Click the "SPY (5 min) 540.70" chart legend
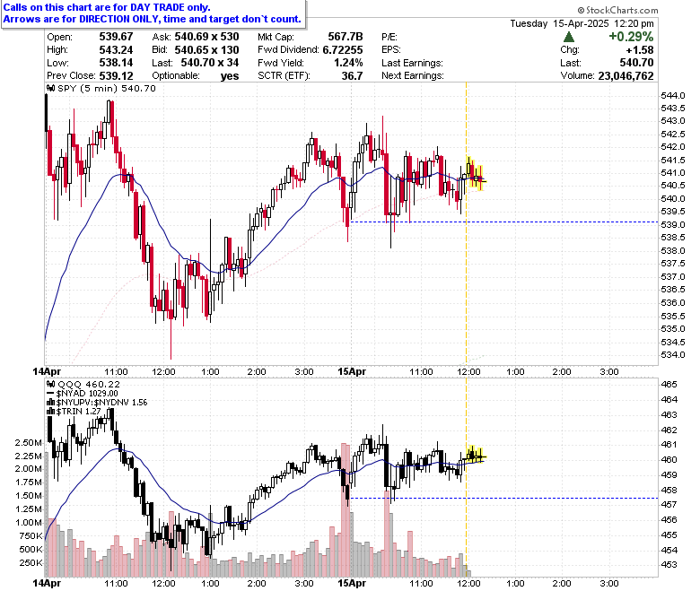This screenshot has width=700, height=591. coord(107,88)
